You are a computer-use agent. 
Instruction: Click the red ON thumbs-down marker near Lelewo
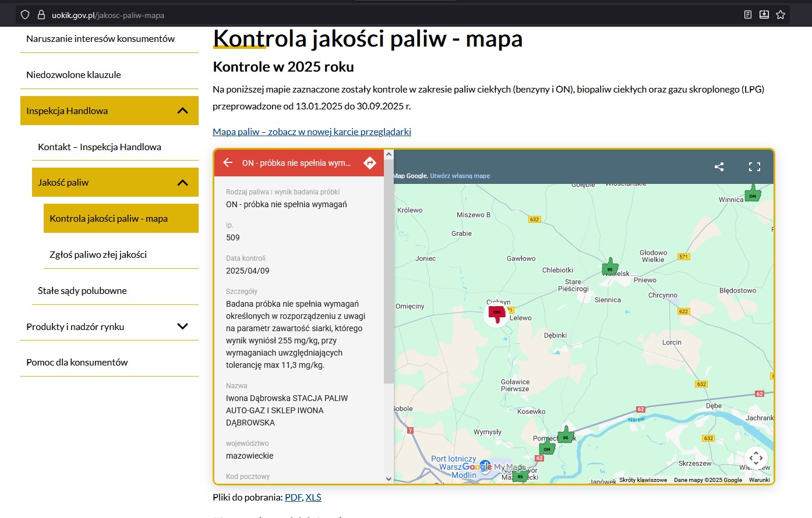tap(497, 314)
